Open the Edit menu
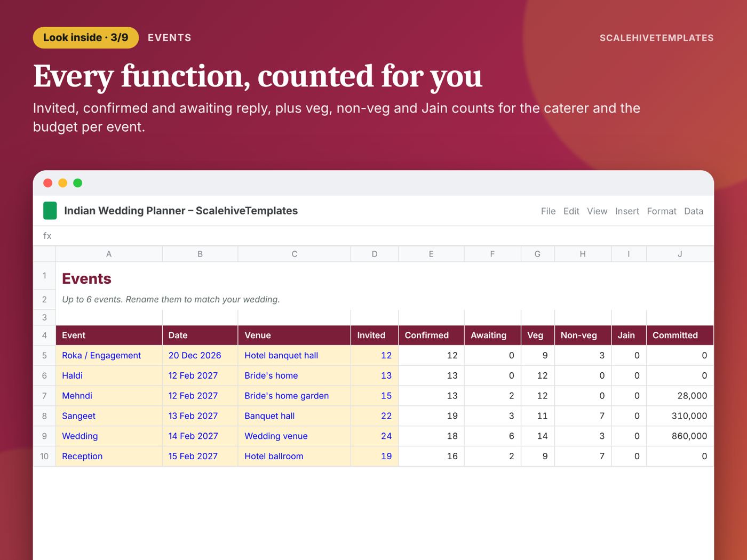The image size is (747, 560). point(571,211)
